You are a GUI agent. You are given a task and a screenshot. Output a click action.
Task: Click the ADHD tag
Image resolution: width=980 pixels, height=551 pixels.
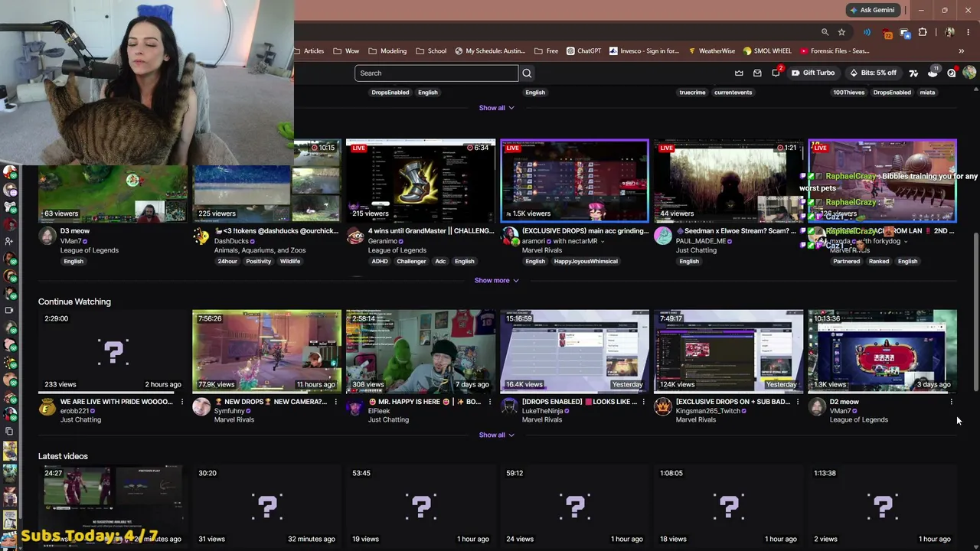[380, 261]
